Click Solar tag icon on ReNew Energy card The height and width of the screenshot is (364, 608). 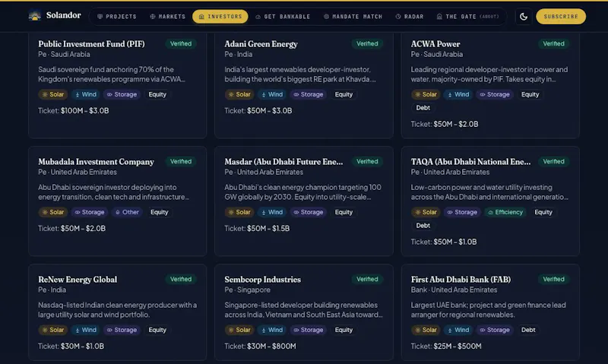point(45,331)
